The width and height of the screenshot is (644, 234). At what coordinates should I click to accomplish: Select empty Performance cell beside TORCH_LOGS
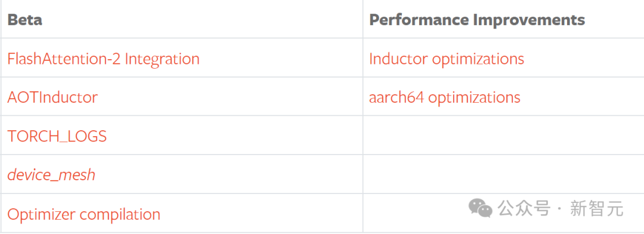click(503, 136)
